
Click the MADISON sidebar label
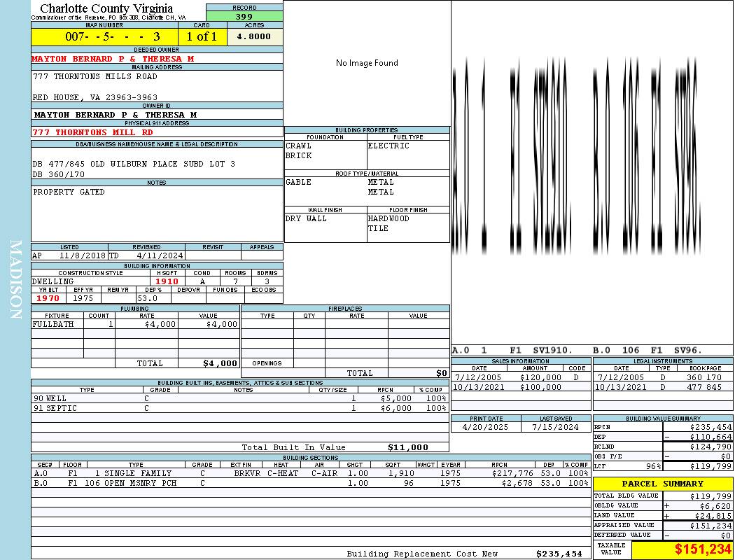pyautogui.click(x=16, y=280)
